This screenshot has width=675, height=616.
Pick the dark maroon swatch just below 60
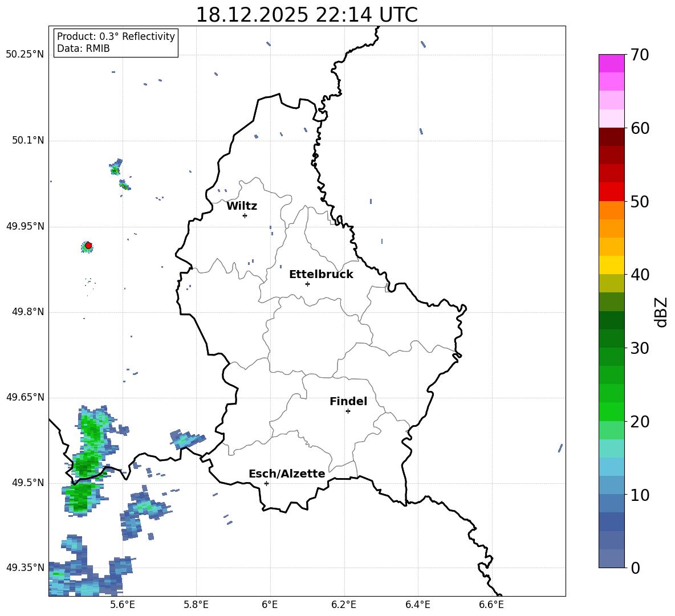point(611,137)
